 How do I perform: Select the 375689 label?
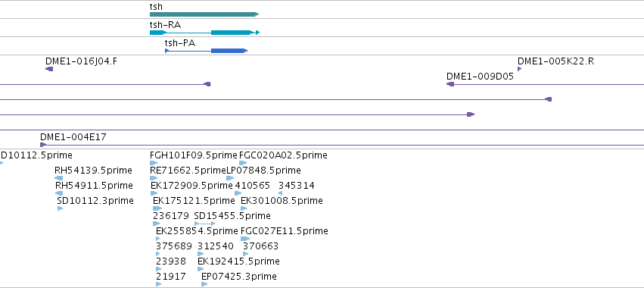(x=174, y=246)
